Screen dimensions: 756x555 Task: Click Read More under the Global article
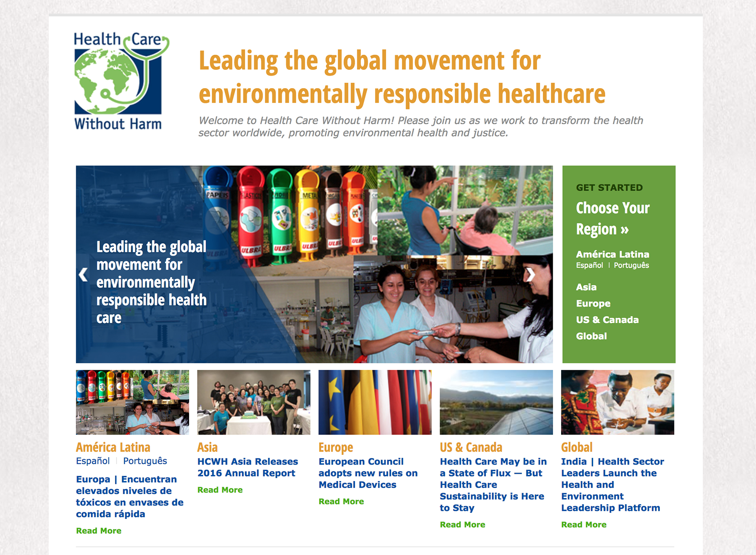pos(584,524)
